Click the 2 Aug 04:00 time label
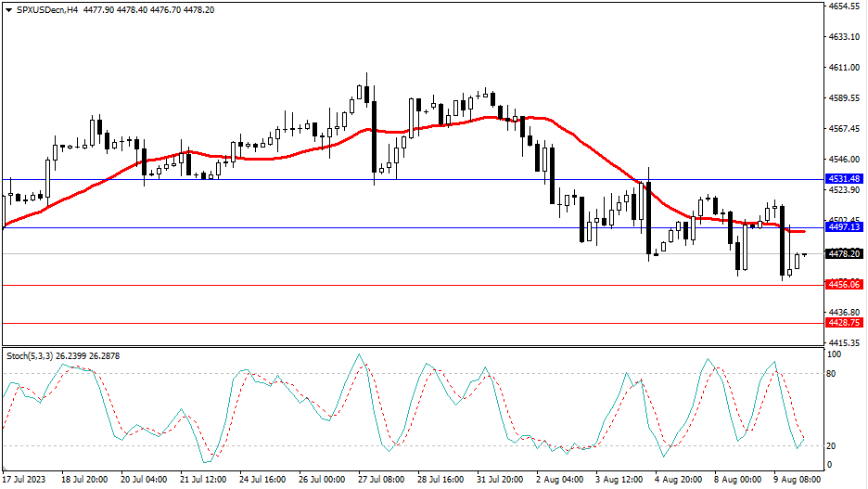The width and height of the screenshot is (868, 489). (x=559, y=481)
